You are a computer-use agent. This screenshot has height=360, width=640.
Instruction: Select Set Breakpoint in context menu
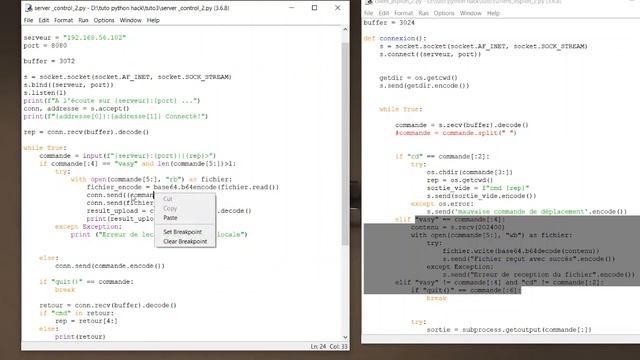pyautogui.click(x=182, y=232)
